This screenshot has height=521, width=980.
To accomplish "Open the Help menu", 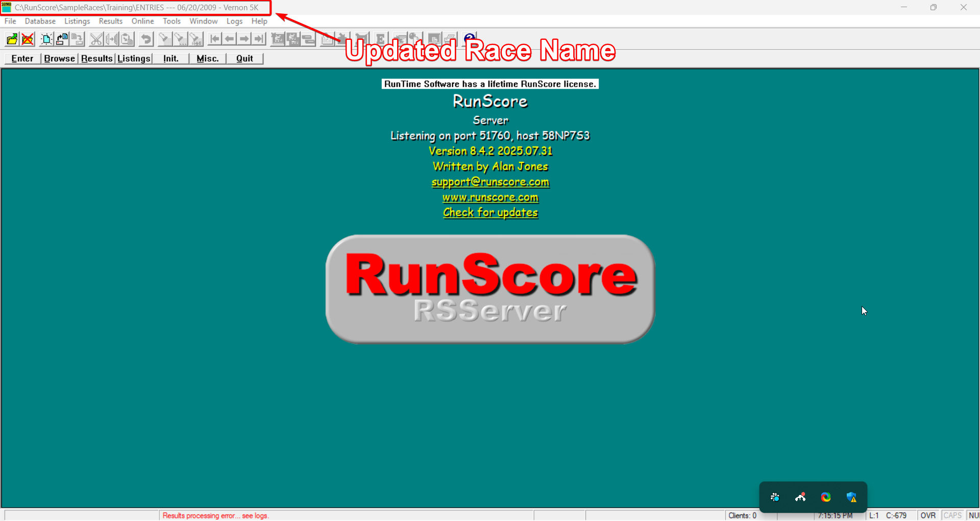I will tap(259, 21).
